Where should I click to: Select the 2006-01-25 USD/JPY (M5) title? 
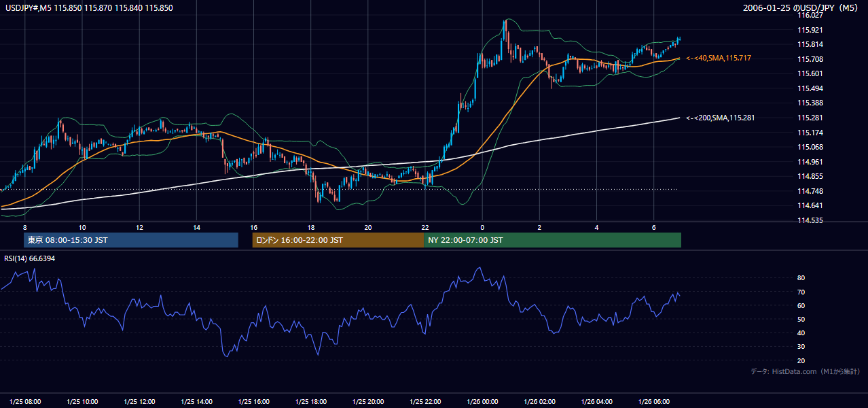(801, 8)
